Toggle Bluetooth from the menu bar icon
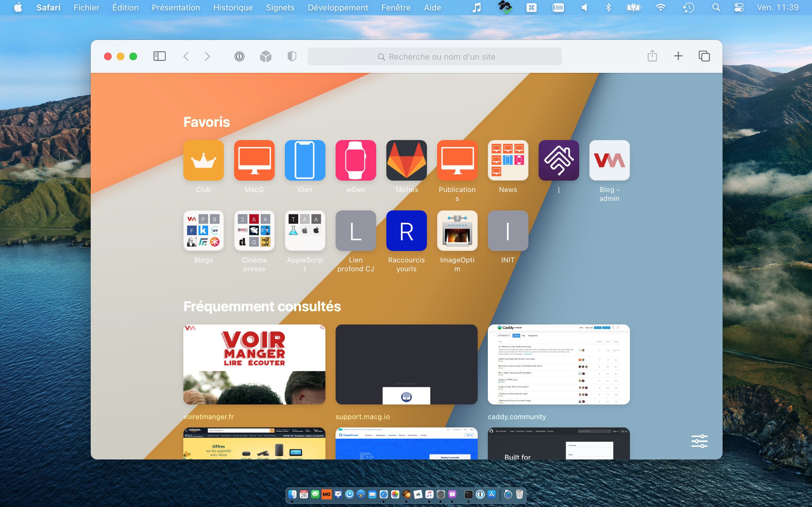812x507 pixels. click(x=608, y=7)
